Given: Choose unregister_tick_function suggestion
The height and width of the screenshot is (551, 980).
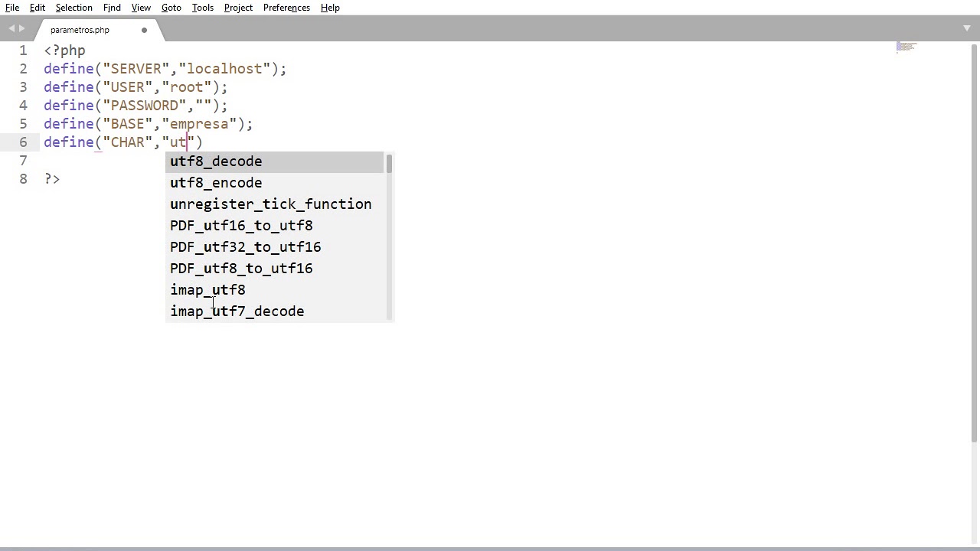Looking at the screenshot, I should (x=276, y=204).
